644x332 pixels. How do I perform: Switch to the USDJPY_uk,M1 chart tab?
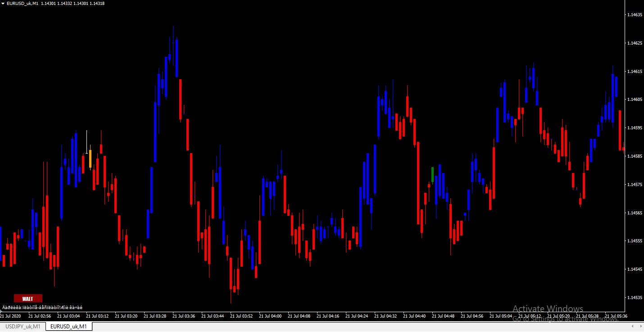(23, 327)
